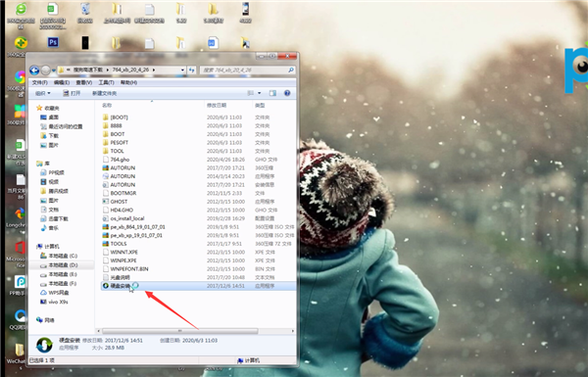The image size is (588, 377).
Task: Toggle the preview pane icon in toolbar
Action: (x=272, y=93)
